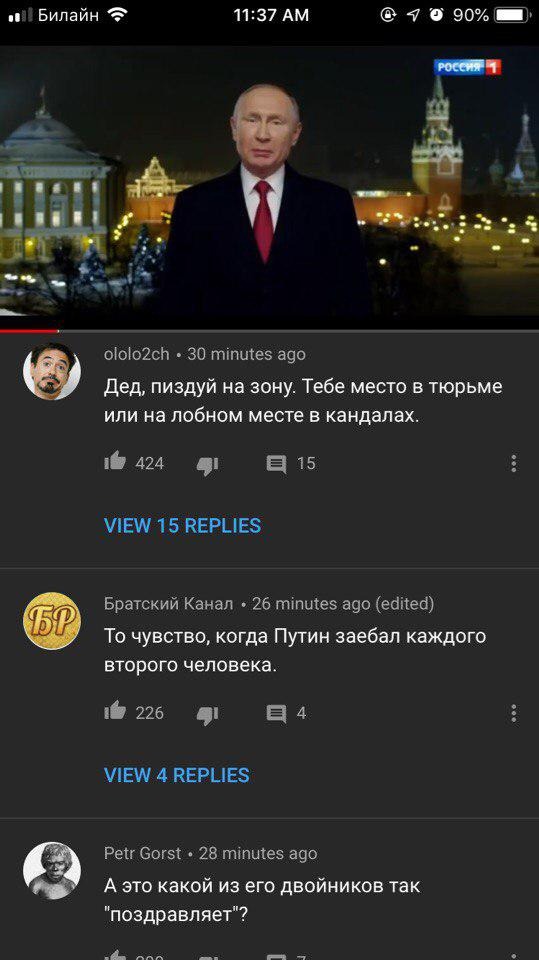539x960 pixels.
Task: Open replies icon showing 15 replies
Action: (x=276, y=465)
